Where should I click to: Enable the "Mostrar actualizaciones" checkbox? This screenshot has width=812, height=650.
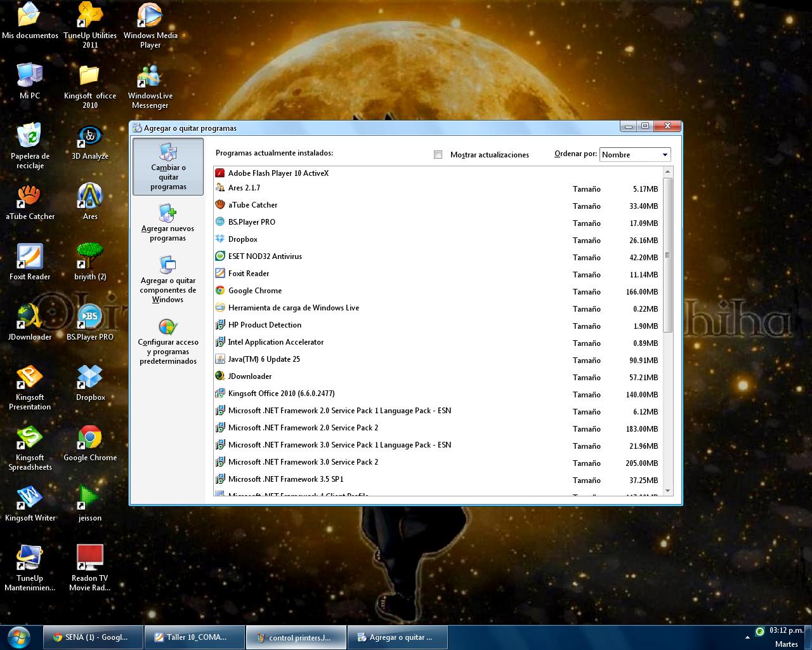tap(438, 154)
